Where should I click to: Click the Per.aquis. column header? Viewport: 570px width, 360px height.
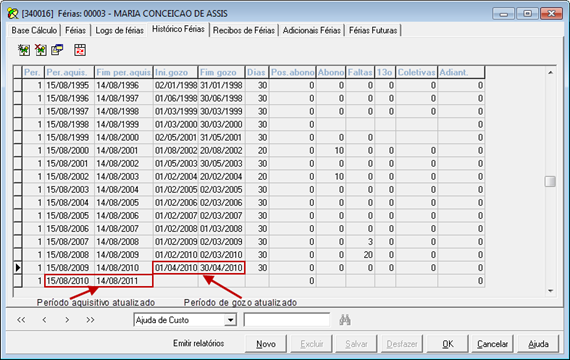(69, 72)
